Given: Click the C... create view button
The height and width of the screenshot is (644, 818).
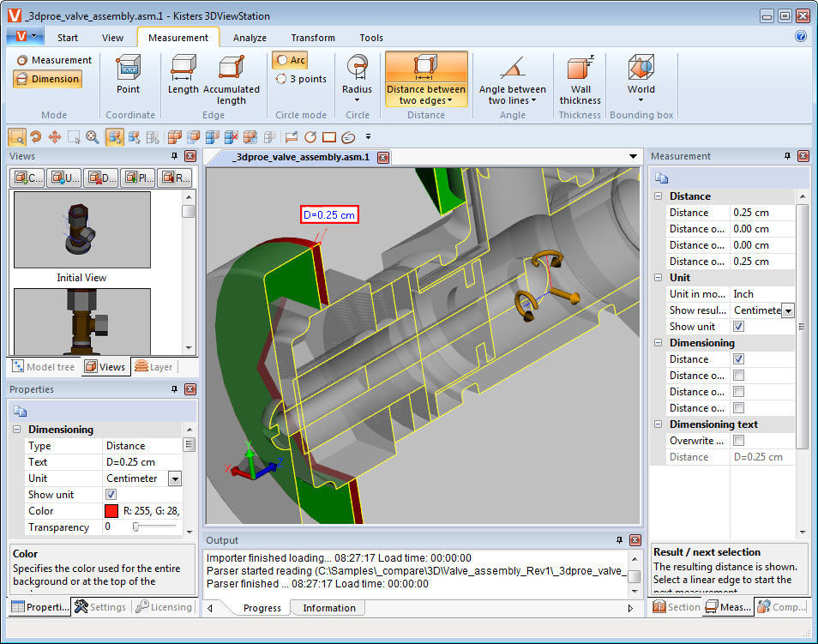Looking at the screenshot, I should click(x=27, y=178).
